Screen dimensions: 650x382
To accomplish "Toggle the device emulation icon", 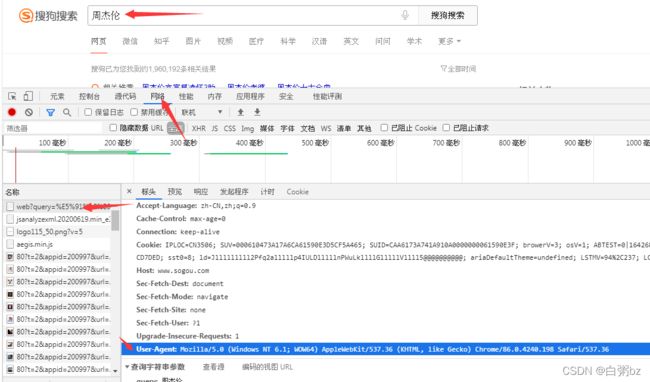I will click(28, 96).
